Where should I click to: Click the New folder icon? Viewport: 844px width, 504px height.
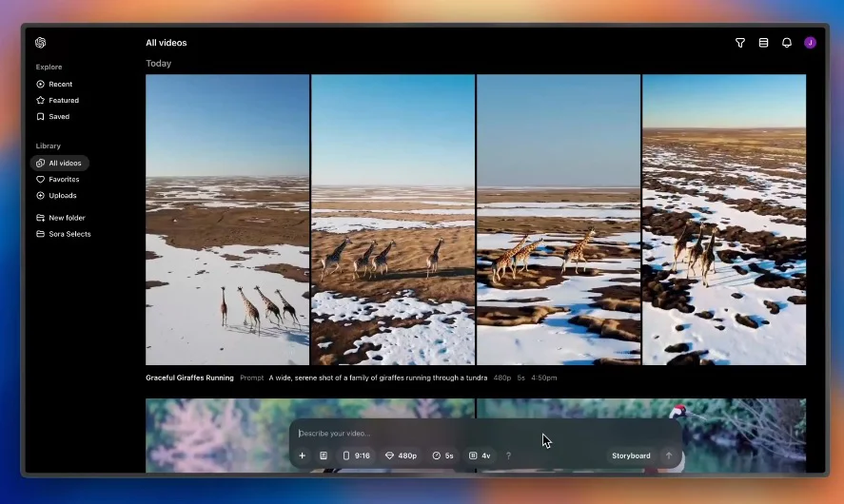(40, 218)
